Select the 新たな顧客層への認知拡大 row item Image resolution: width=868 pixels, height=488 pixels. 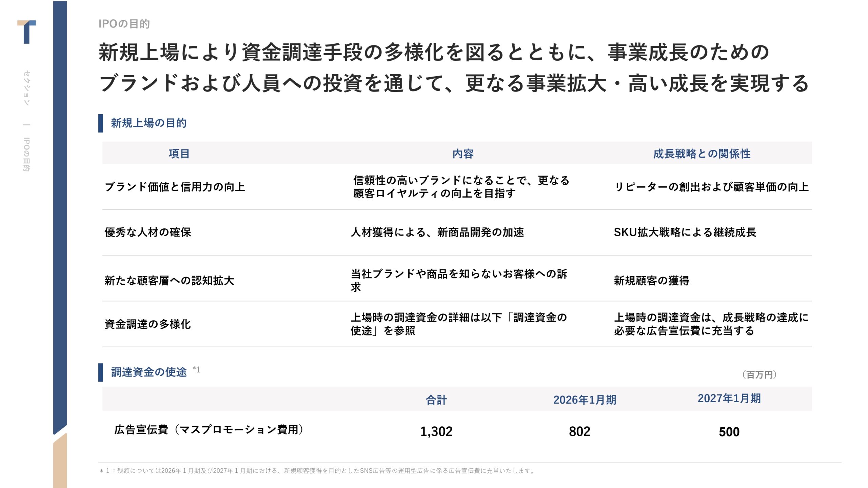pos(169,281)
